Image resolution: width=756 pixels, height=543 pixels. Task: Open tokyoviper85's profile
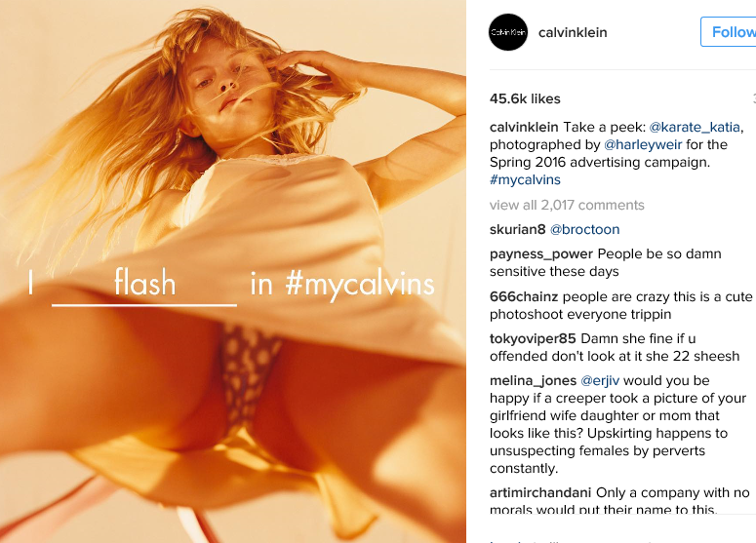pos(533,338)
